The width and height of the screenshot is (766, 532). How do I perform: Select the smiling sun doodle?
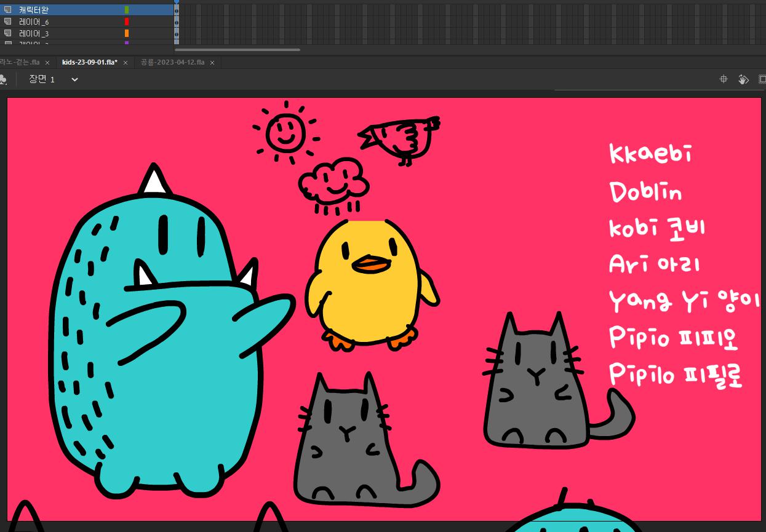click(x=285, y=132)
